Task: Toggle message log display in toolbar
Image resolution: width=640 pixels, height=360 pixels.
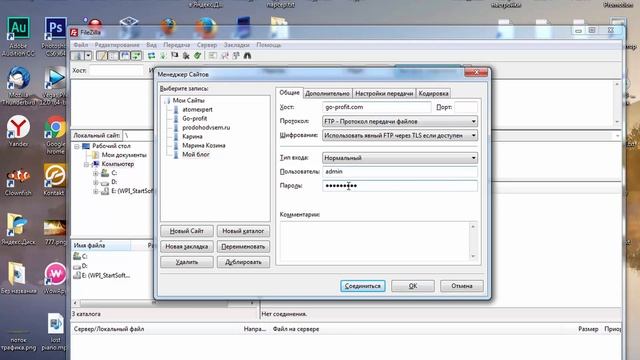Action: [102, 56]
